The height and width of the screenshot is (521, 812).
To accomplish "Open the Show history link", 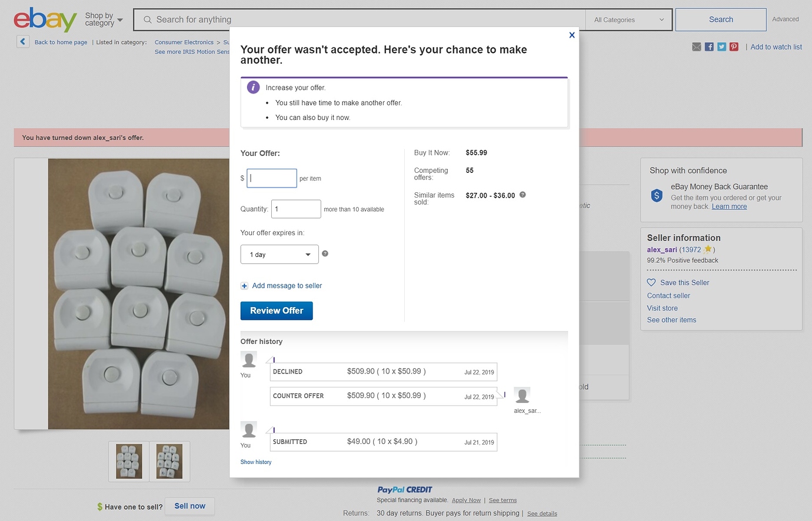I will point(256,462).
